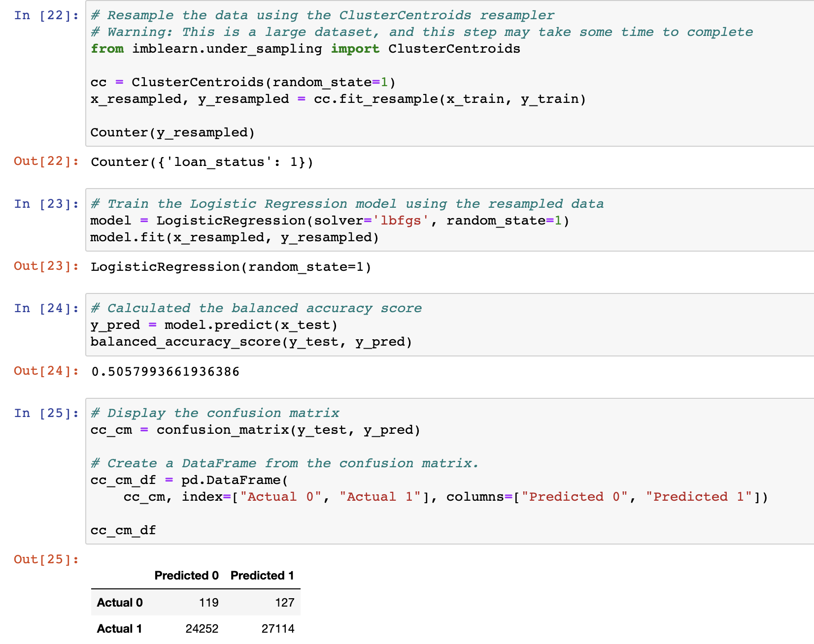
Task: Click the imblearn.under_sampling import line
Action: click(x=305, y=49)
